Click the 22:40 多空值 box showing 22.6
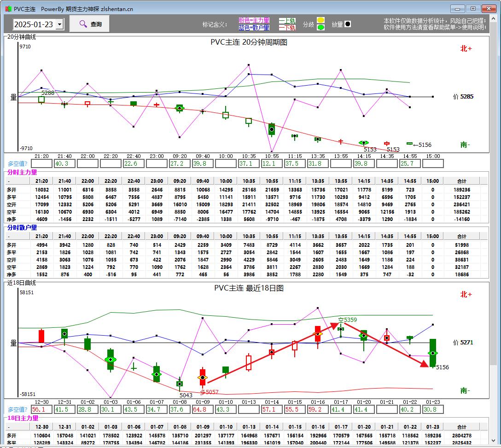 point(134,163)
